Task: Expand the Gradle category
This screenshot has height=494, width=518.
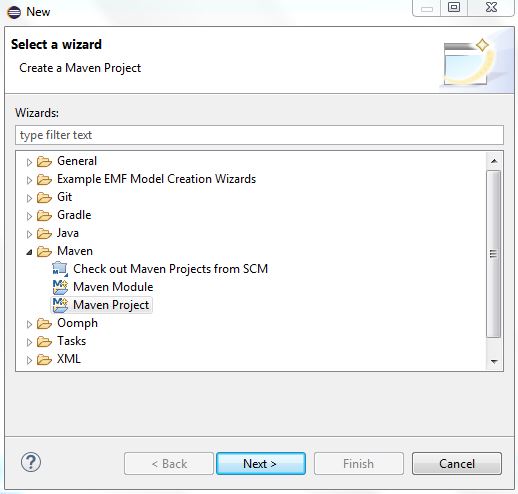Action: coord(29,216)
